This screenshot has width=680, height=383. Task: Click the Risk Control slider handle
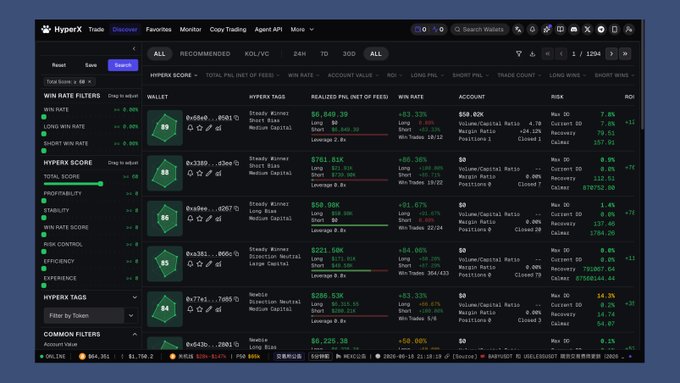[x=44, y=252]
